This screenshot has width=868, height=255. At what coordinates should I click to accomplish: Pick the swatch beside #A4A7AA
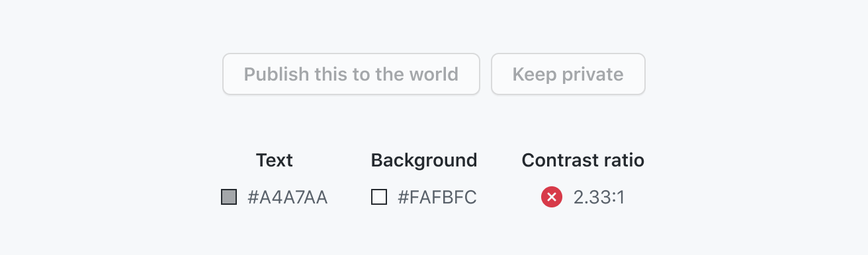tap(229, 197)
